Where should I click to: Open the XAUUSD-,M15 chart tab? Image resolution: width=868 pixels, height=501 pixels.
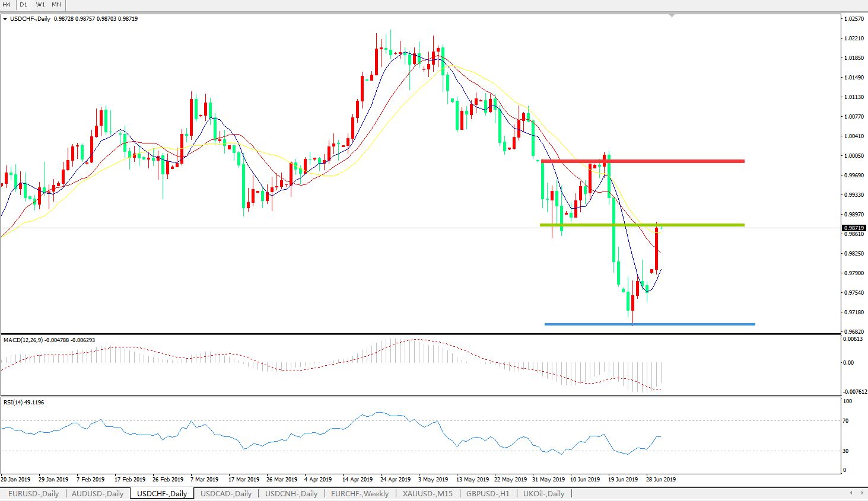428,493
